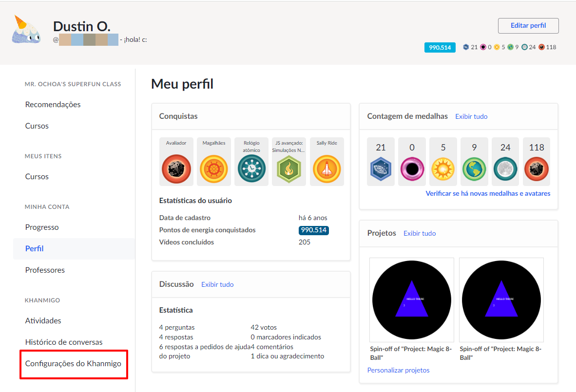Open Configurações do Khanmigo

click(x=73, y=364)
